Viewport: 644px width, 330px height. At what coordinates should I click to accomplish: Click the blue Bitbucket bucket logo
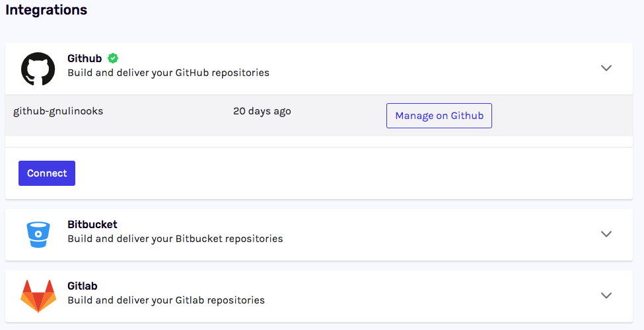tap(38, 235)
